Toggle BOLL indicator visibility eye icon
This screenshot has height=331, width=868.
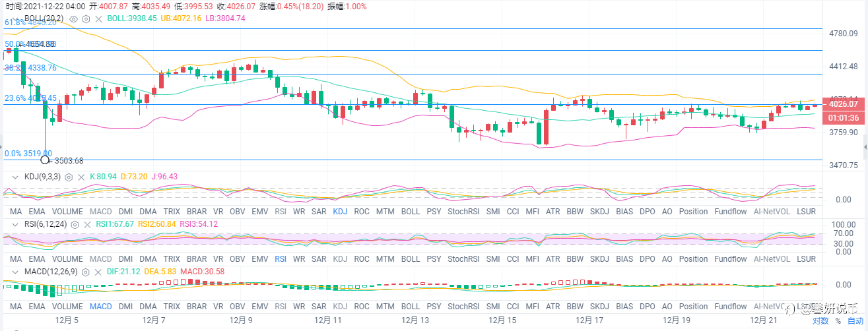click(x=73, y=19)
